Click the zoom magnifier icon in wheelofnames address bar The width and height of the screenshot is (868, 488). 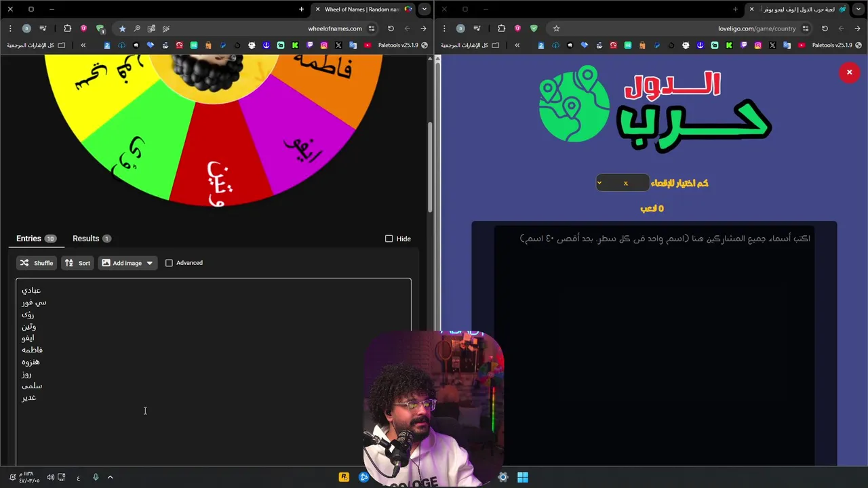click(x=137, y=28)
